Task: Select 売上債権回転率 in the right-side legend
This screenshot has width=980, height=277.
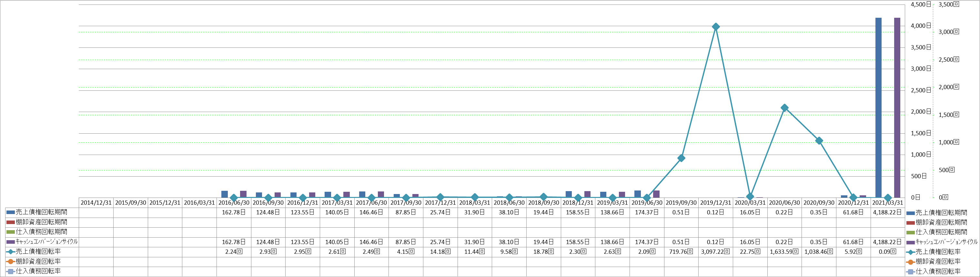Action: pyautogui.click(x=934, y=252)
